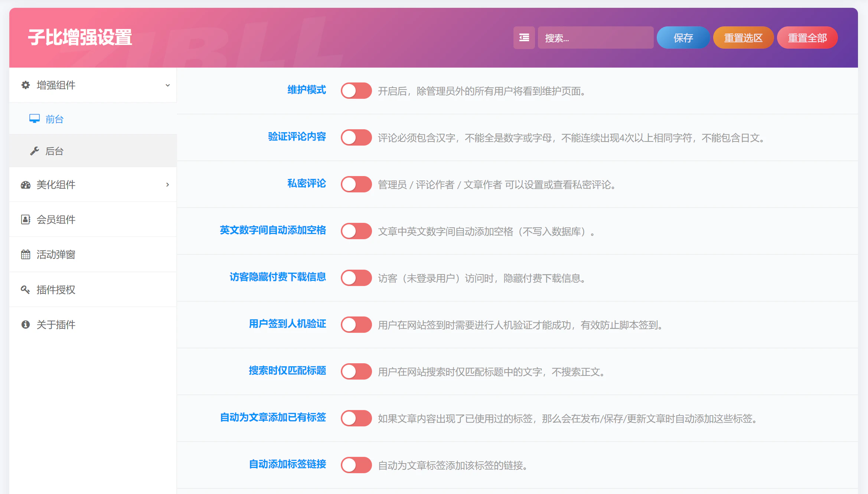Click the key icon beside 插件授权
868x494 pixels.
pyautogui.click(x=25, y=289)
